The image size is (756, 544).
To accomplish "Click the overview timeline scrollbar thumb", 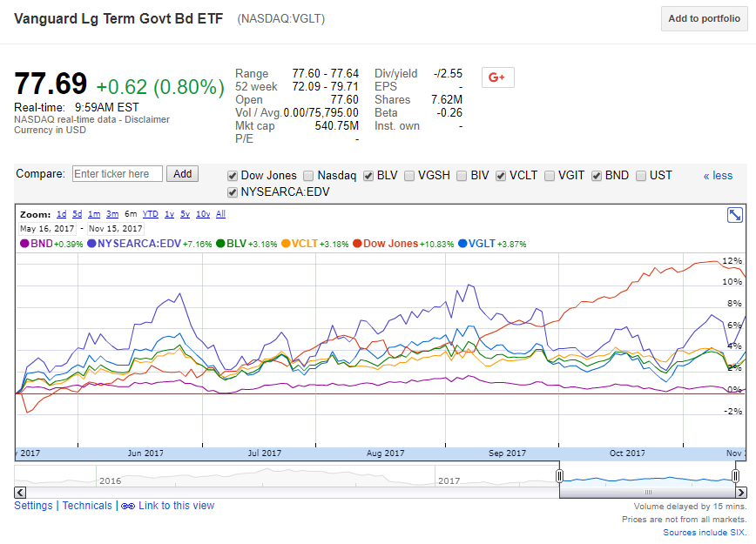I will 647,493.
